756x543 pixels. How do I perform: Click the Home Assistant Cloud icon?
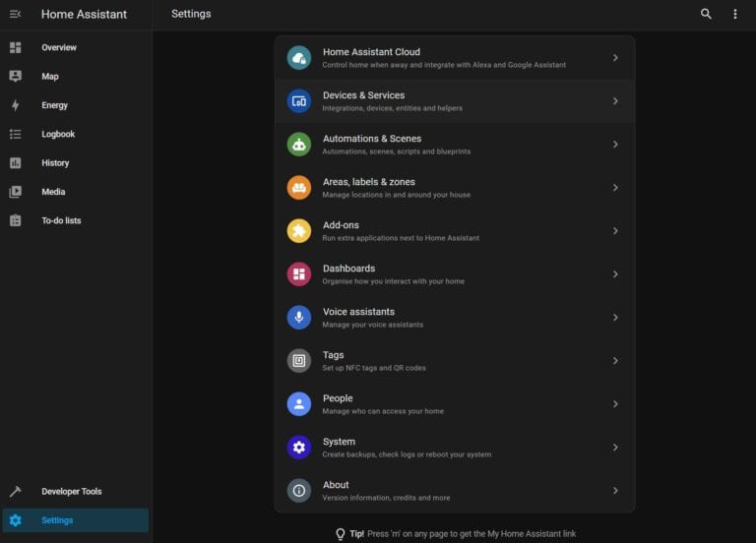[299, 58]
